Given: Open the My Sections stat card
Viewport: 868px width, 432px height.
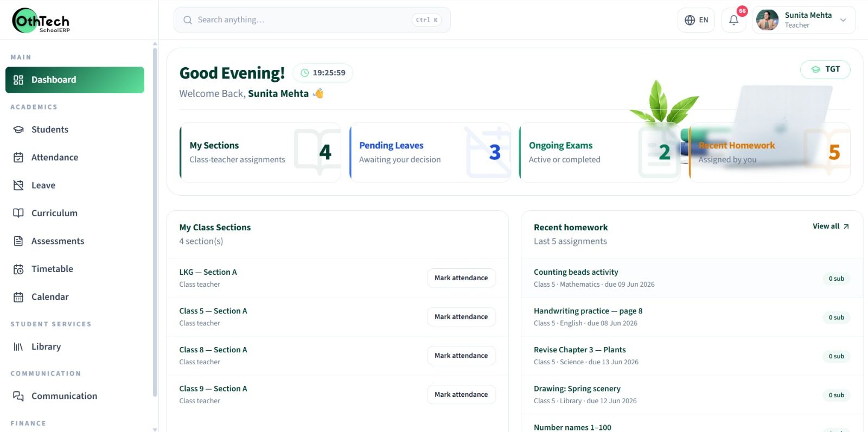Looking at the screenshot, I should (260, 152).
